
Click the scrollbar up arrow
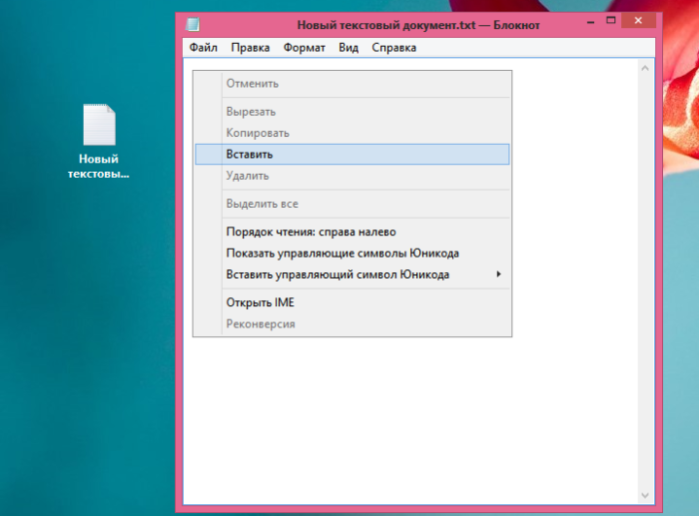(x=645, y=68)
